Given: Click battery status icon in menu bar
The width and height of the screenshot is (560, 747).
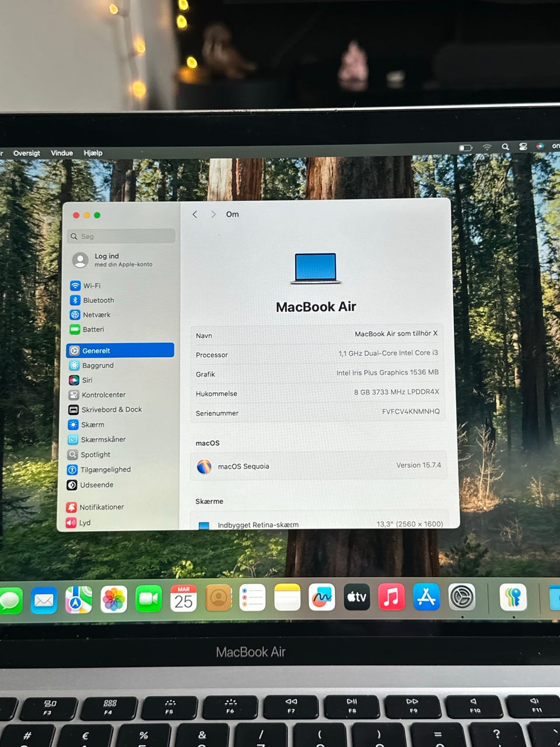Looking at the screenshot, I should pos(466,148).
